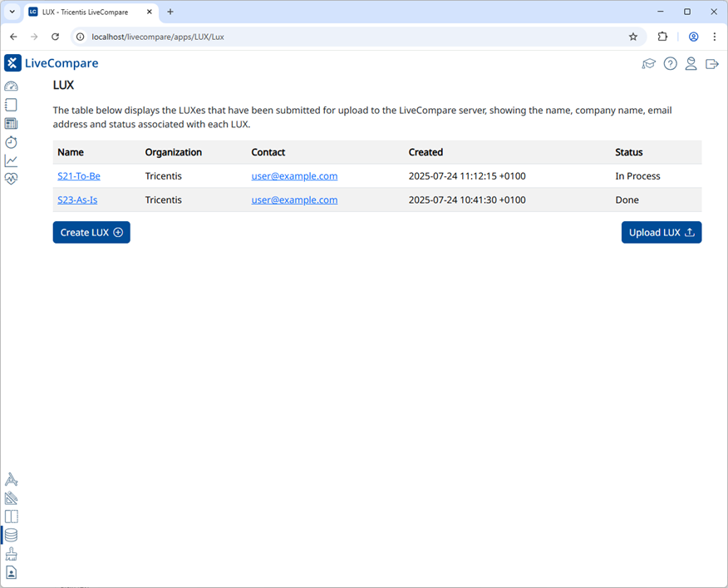Click the paintbrush cleanup icon in sidebar

(11, 554)
